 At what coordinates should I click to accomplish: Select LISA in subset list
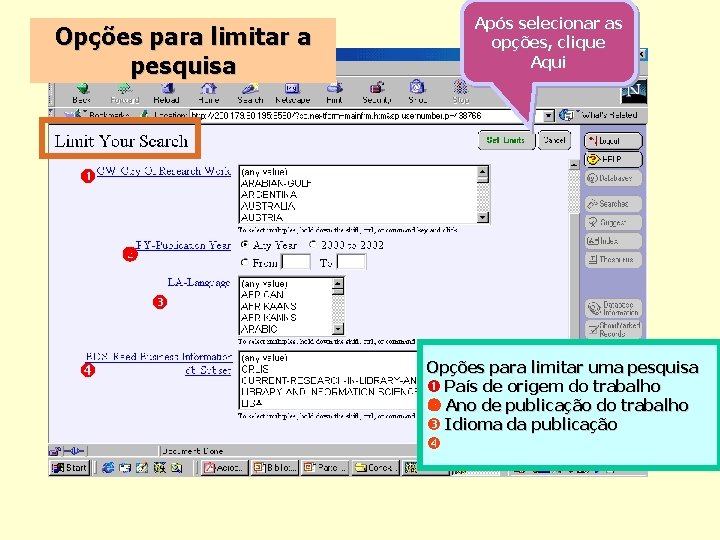tap(252, 403)
